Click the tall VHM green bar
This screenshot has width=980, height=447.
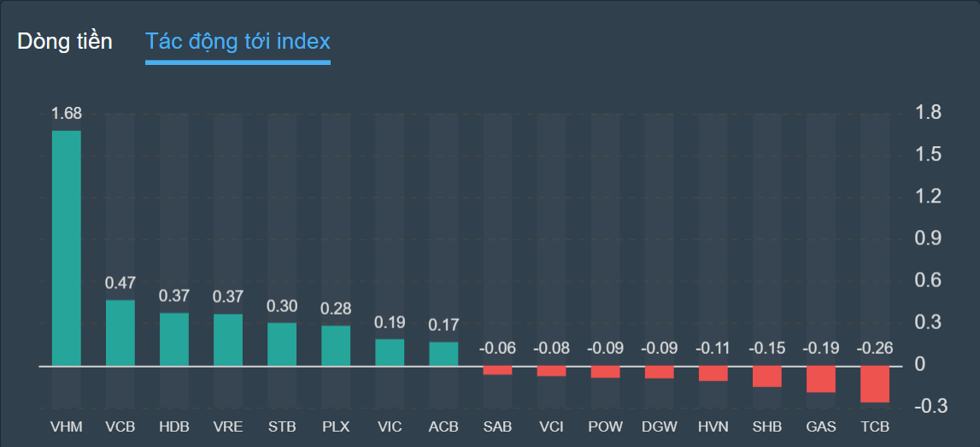(x=67, y=248)
